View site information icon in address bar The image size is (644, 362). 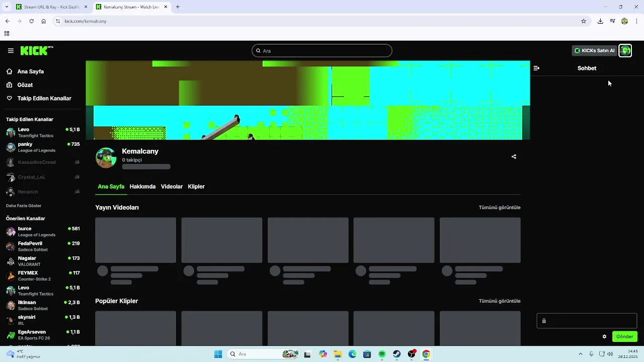(58, 21)
